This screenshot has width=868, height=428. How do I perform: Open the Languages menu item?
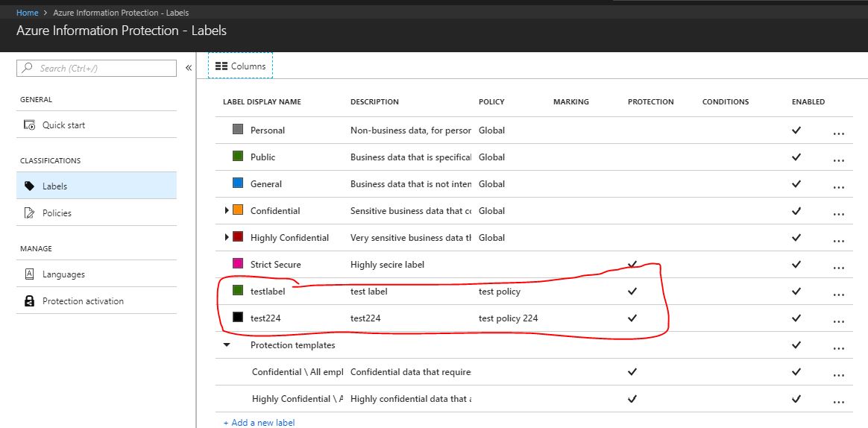(x=96, y=274)
